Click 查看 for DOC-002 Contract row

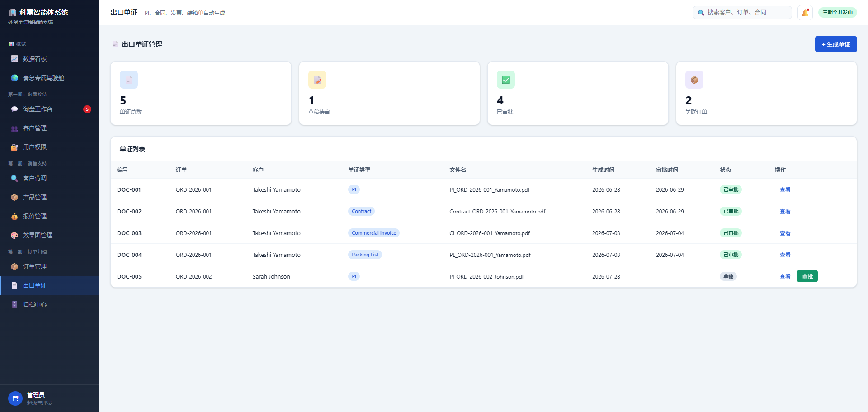(785, 212)
